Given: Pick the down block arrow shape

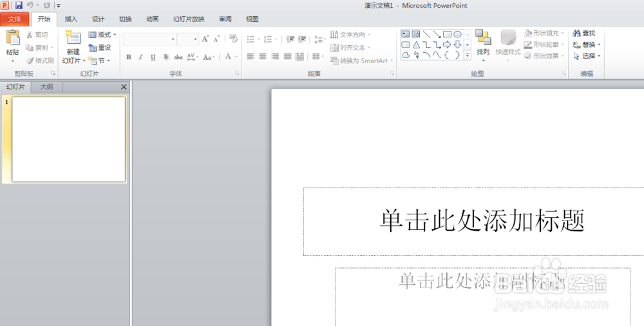Looking at the screenshot, I should 457,44.
